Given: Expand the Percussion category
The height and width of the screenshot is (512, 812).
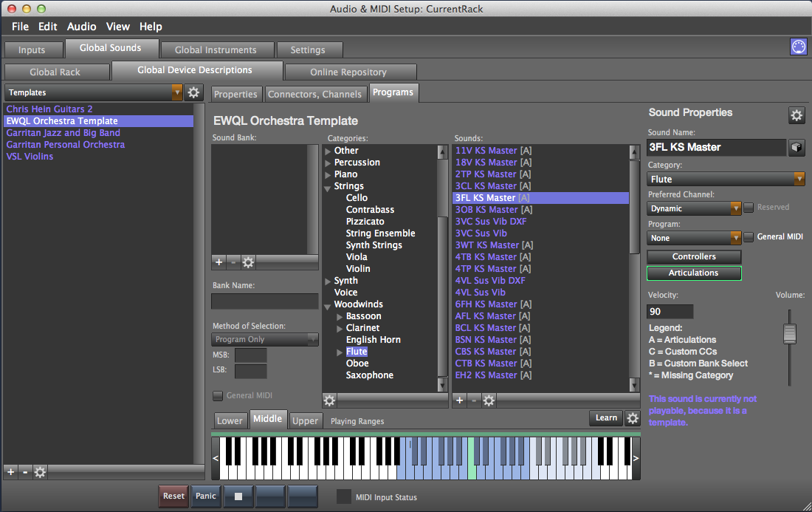Looking at the screenshot, I should coord(328,163).
